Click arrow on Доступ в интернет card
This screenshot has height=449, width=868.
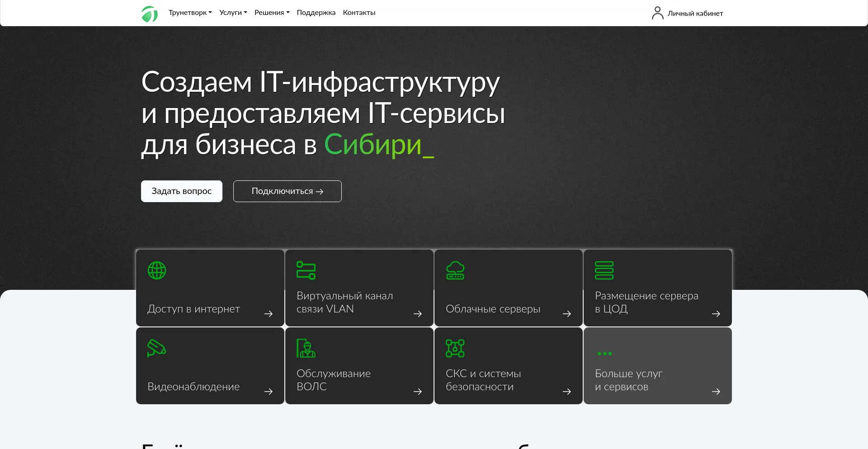(x=269, y=314)
